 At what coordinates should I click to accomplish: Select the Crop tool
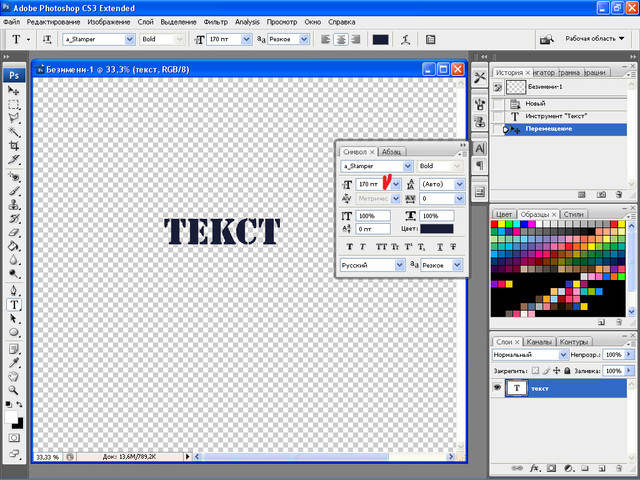(13, 146)
